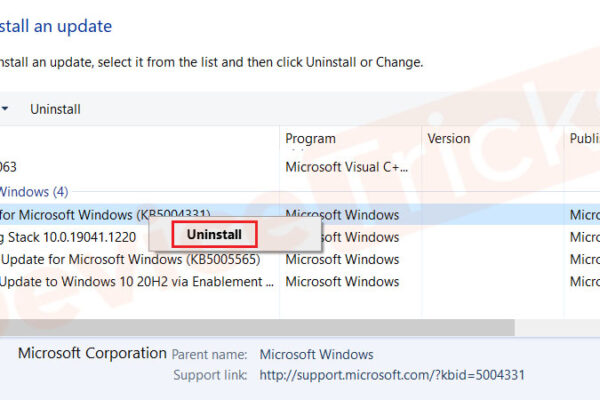Click the Microsoft Corporation details label
The width and height of the screenshot is (600, 400).
point(92,353)
